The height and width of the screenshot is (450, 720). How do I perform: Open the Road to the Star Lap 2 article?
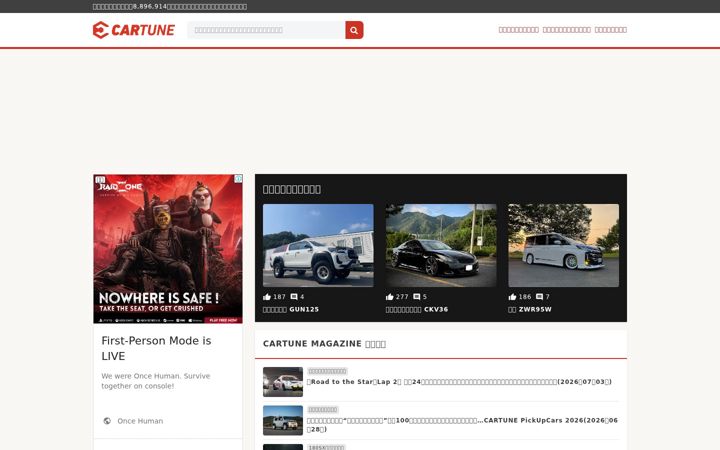point(459,382)
